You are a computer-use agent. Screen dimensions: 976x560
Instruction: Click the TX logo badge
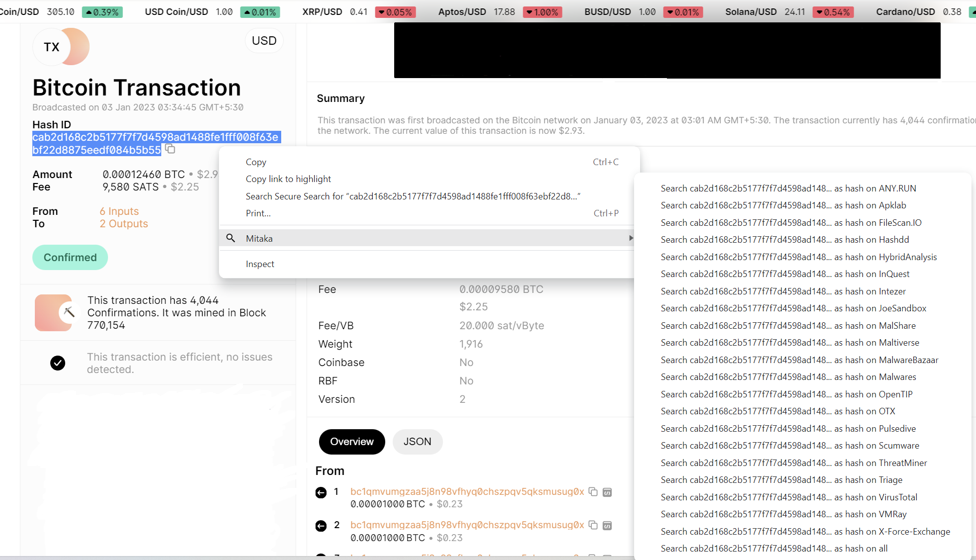click(x=61, y=47)
